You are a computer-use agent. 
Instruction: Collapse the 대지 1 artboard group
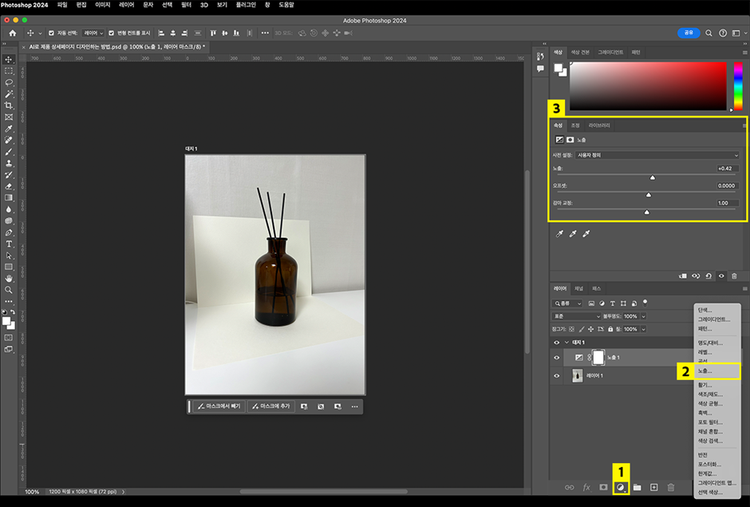[566, 342]
